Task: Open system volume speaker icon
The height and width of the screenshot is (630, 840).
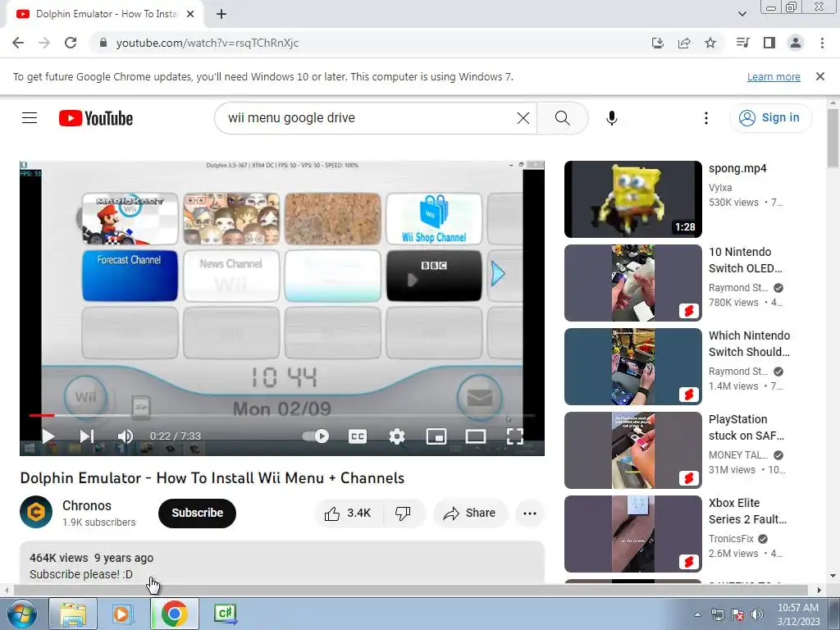Action: click(757, 614)
